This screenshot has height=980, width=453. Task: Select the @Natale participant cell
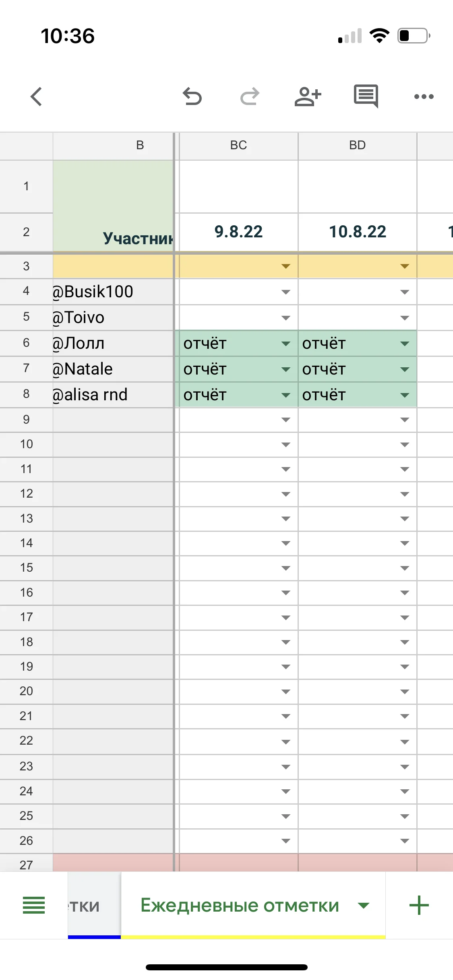[113, 369]
